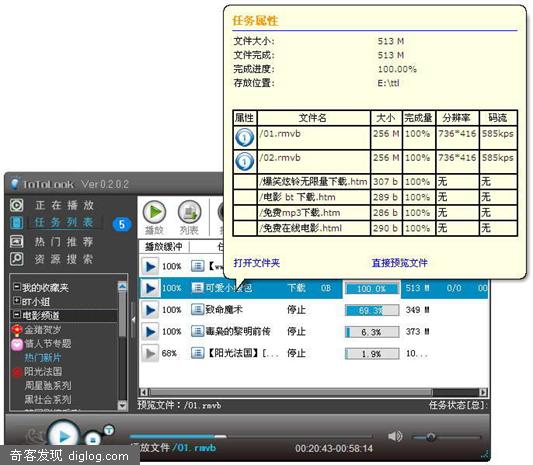Select 热门推荐 in the navigation menu
The image size is (533, 465).
pyautogui.click(x=64, y=242)
